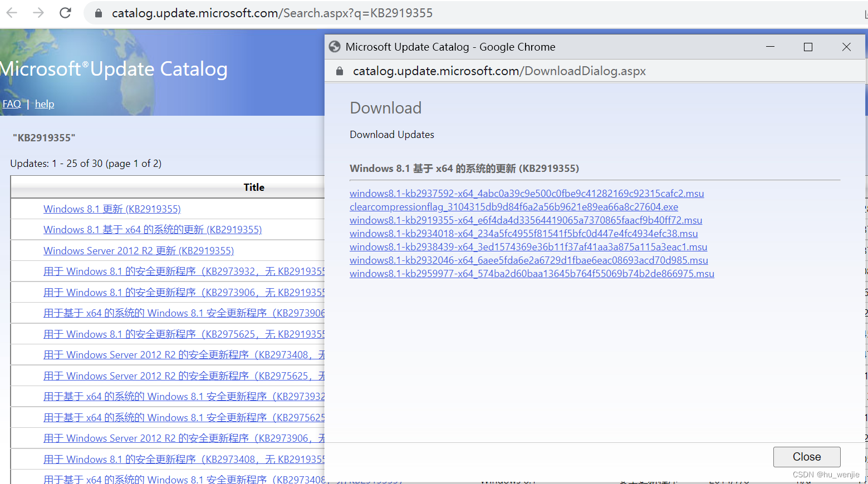Download the windows8.1-kb2959977-x64 msu file
Screen dimensions: 868x484
click(x=532, y=273)
